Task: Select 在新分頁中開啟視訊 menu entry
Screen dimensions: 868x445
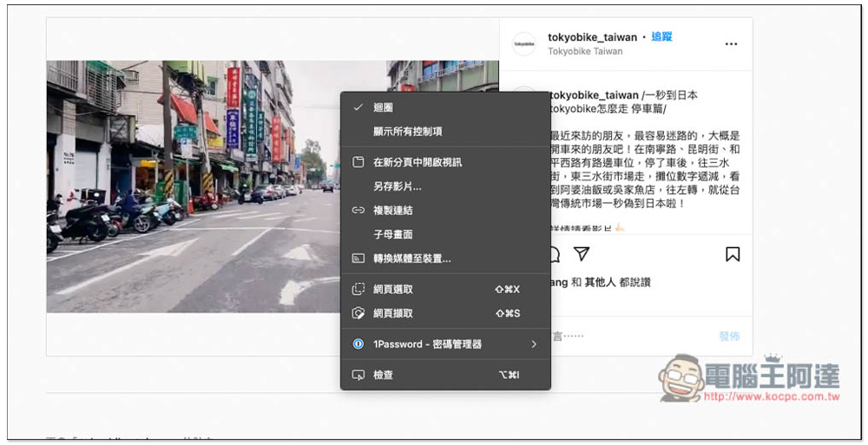Action: click(x=417, y=162)
